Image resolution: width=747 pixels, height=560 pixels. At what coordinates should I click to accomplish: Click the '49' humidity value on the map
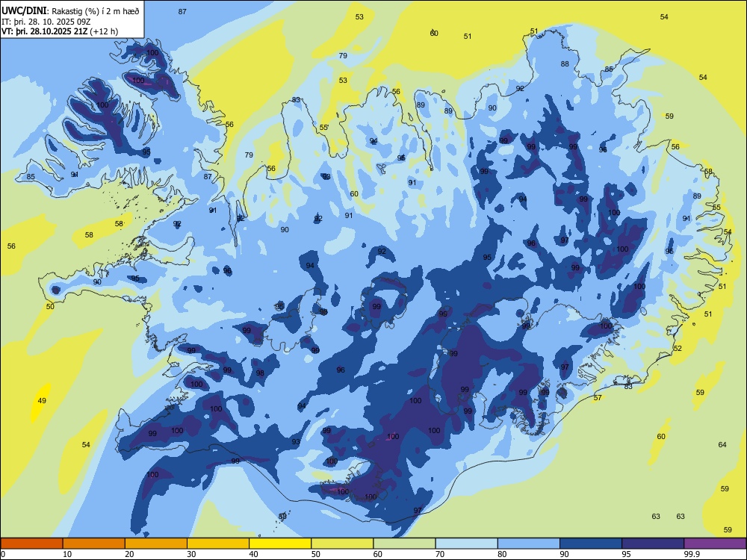(x=42, y=400)
